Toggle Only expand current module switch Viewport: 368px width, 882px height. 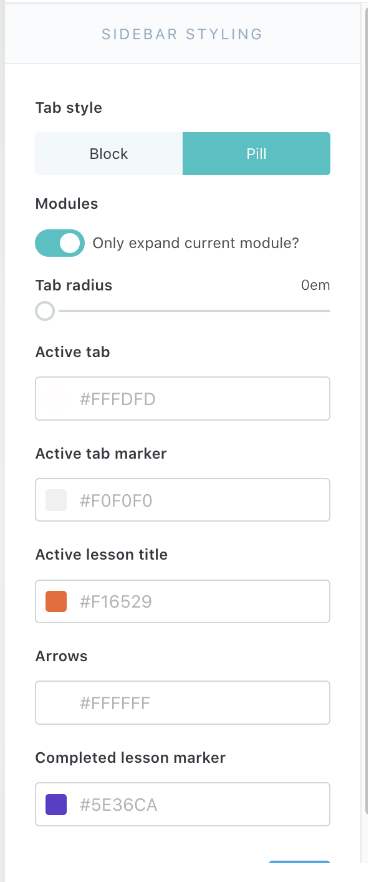coord(60,243)
